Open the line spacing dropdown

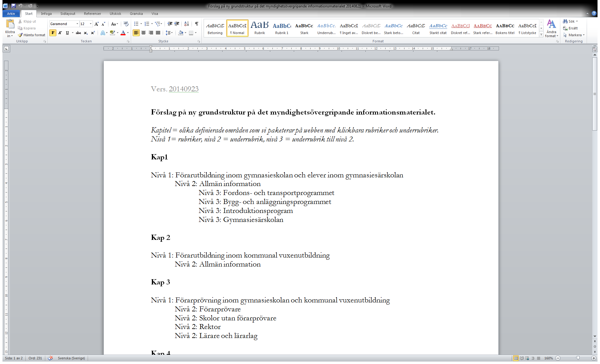[x=169, y=33]
